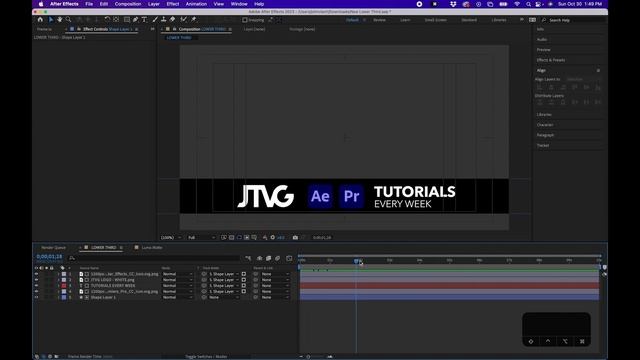Select the Roto Brush tool
Screen dimensions: 640x360
pos(184,20)
